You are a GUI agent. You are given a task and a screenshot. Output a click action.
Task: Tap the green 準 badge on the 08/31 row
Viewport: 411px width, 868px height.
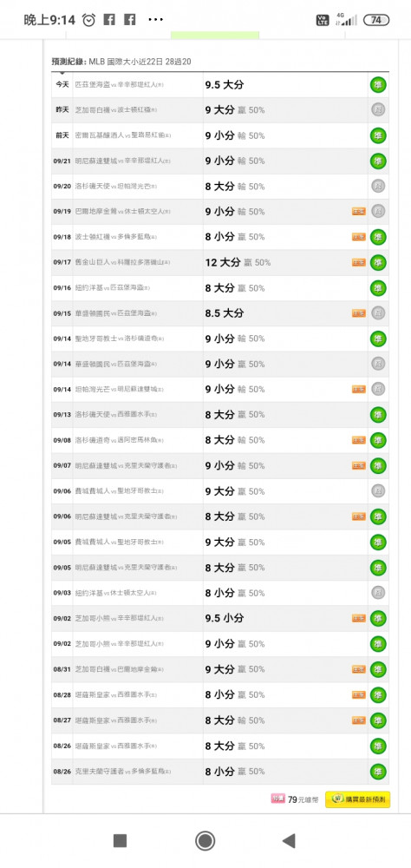378,669
